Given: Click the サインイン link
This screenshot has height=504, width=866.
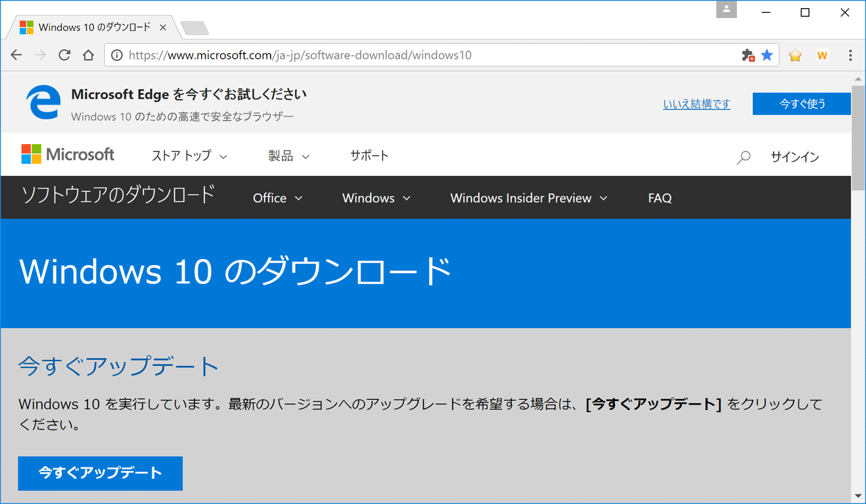Looking at the screenshot, I should click(795, 157).
